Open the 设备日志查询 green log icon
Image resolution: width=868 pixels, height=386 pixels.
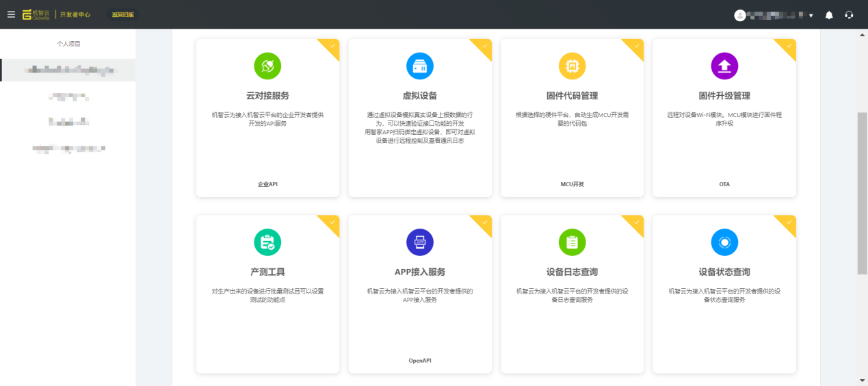coord(572,242)
